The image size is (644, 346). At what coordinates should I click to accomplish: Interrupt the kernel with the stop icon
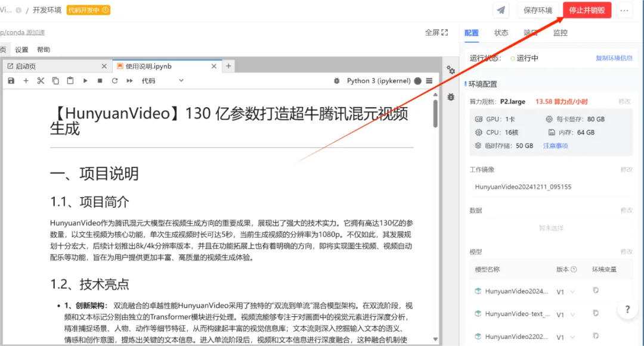tap(100, 81)
